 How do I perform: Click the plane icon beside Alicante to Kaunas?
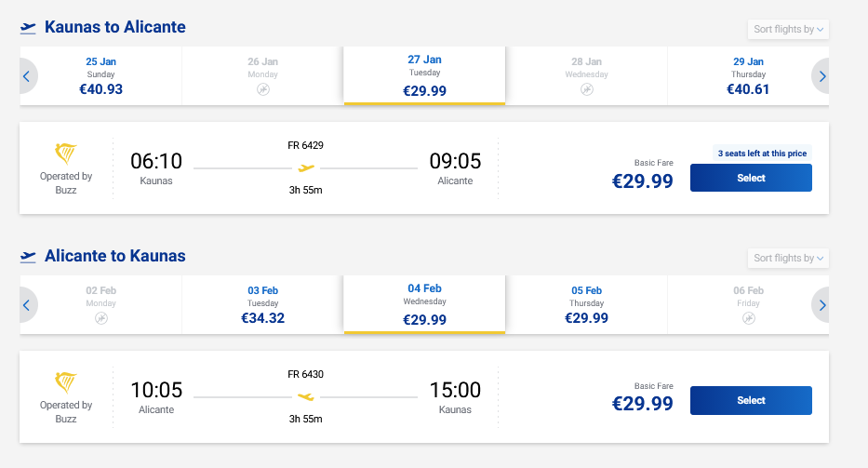point(28,256)
